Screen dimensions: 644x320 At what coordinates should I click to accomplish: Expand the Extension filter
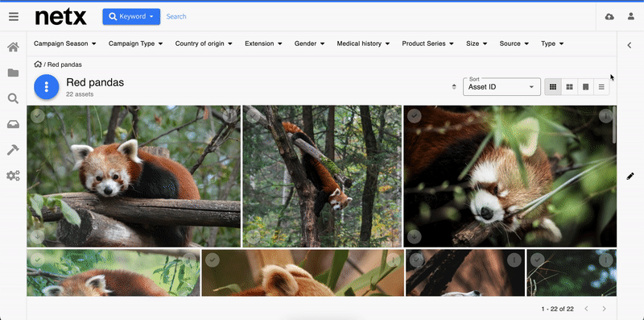point(263,44)
